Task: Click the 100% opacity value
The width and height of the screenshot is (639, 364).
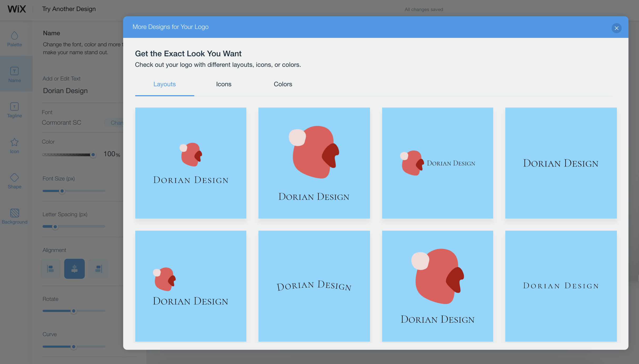Action: [x=112, y=154]
